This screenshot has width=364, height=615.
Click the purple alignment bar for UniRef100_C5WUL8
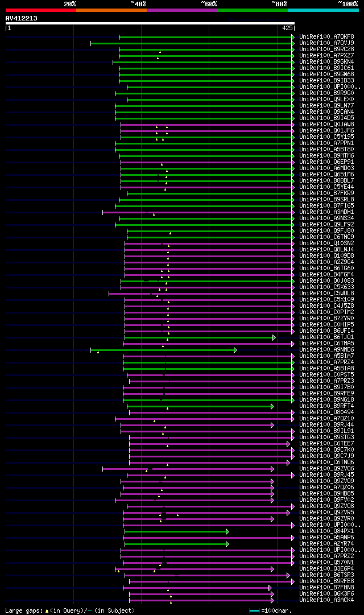coord(201,294)
